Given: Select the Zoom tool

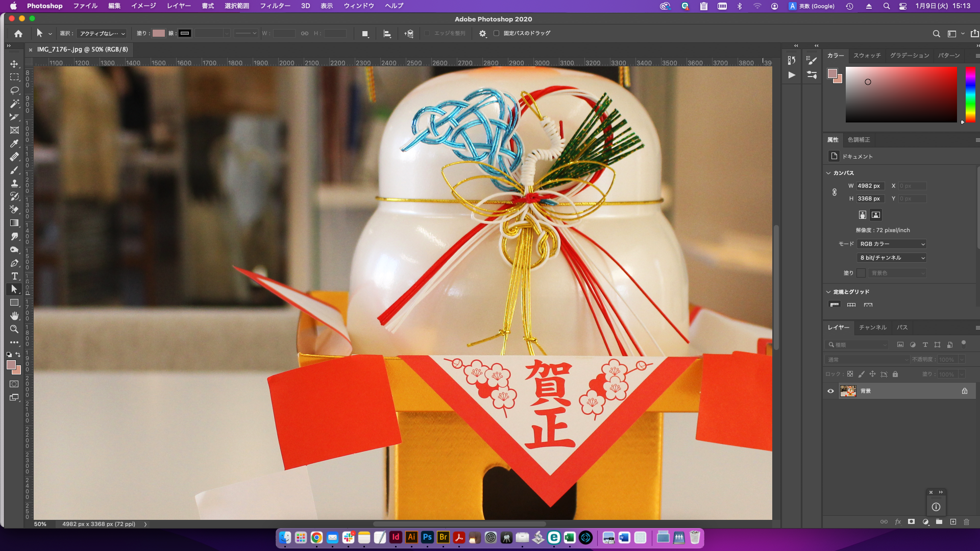Looking at the screenshot, I should (x=14, y=329).
